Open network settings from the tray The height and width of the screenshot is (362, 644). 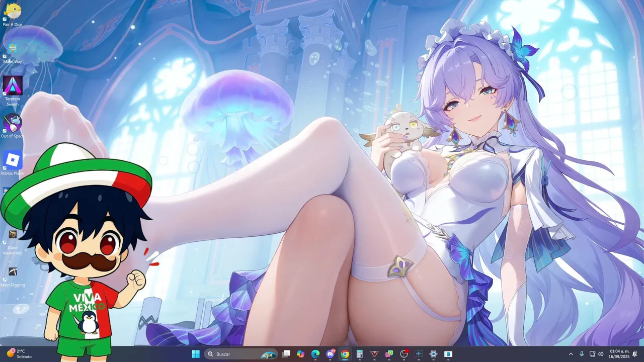[592, 354]
